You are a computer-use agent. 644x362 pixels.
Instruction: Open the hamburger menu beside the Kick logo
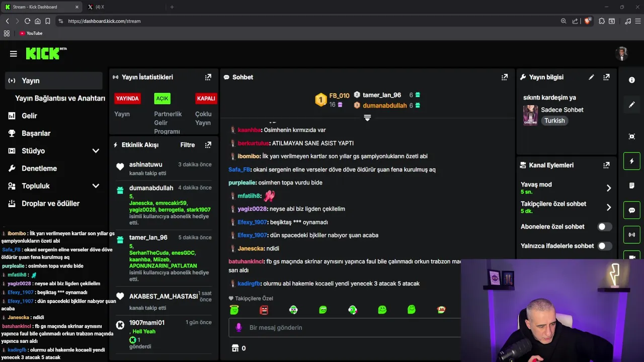[14, 54]
